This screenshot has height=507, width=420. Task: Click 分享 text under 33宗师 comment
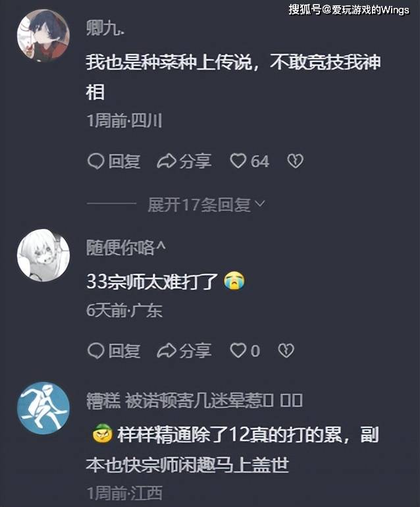point(196,351)
